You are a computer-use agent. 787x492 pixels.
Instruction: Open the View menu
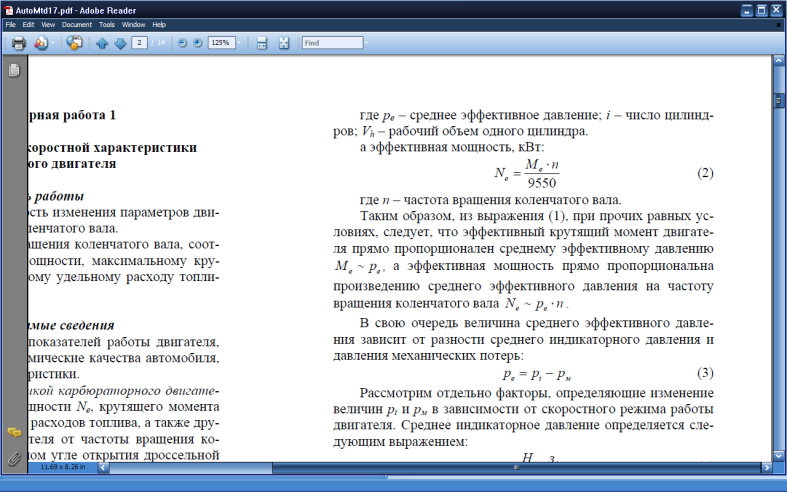coord(48,25)
